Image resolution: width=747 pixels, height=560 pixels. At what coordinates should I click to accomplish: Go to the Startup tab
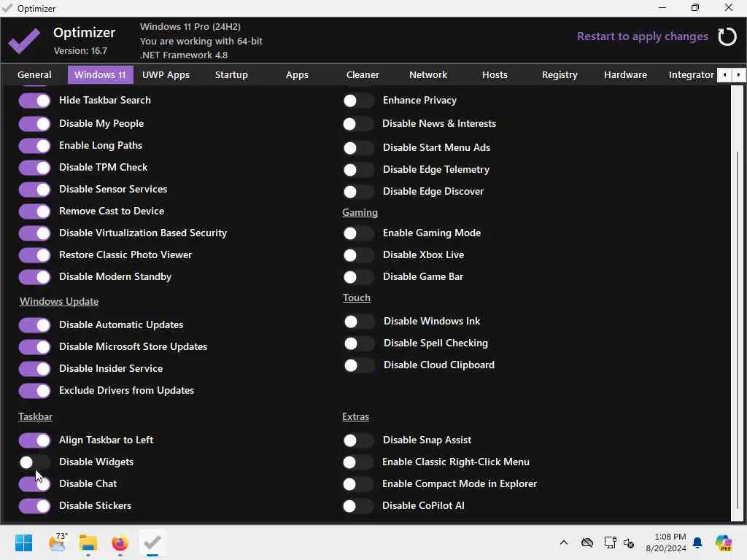click(x=231, y=75)
